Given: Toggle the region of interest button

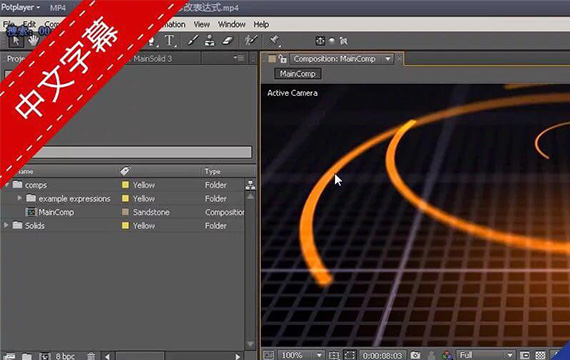Looking at the screenshot, I should pos(349,355).
